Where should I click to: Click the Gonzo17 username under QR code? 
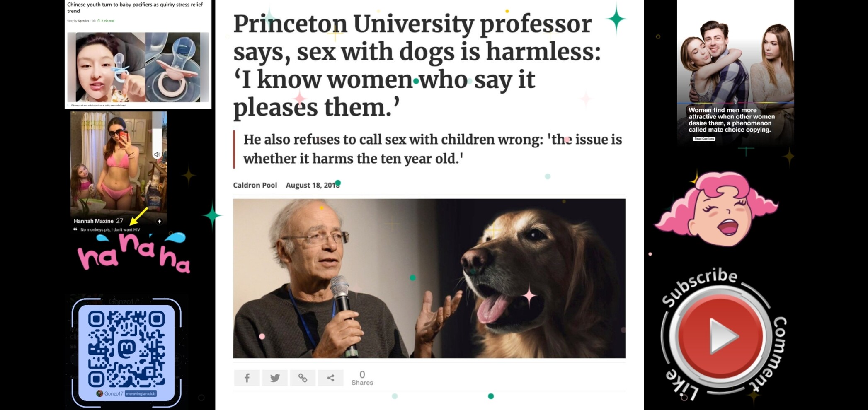[x=113, y=393]
